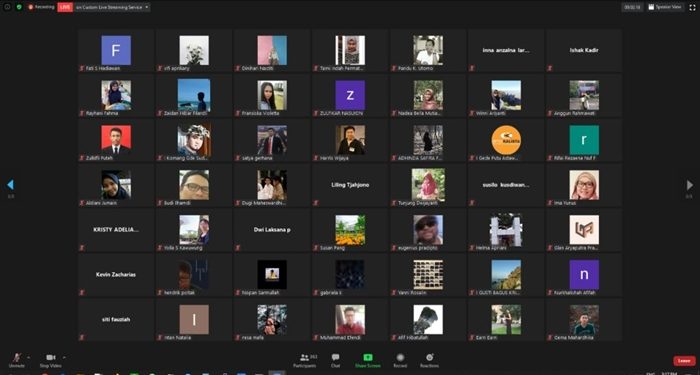Select Fransiska Violetta's avatar tile
The image size is (700, 375).
[x=272, y=95]
